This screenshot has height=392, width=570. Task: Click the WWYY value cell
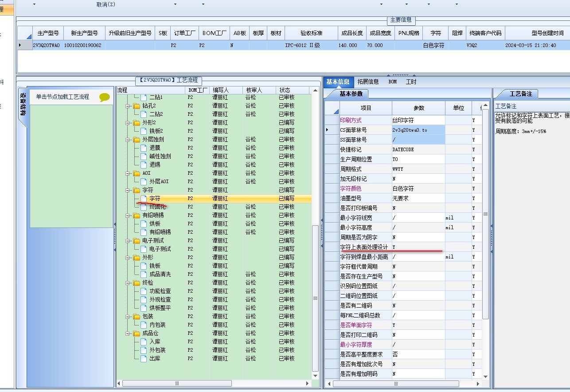click(x=418, y=169)
